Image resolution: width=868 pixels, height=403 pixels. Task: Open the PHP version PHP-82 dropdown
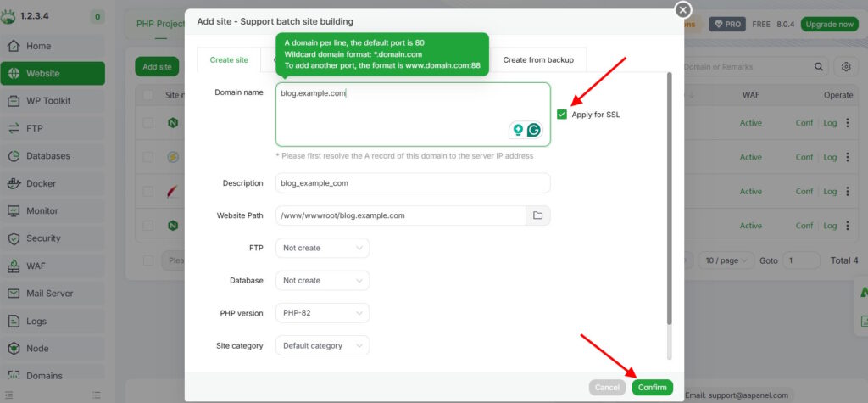[322, 313]
